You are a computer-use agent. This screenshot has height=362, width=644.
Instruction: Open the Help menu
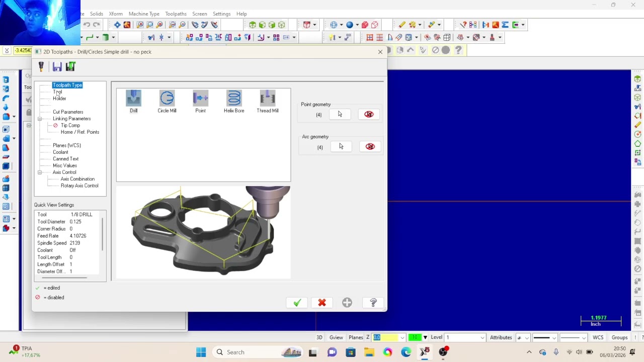click(242, 14)
